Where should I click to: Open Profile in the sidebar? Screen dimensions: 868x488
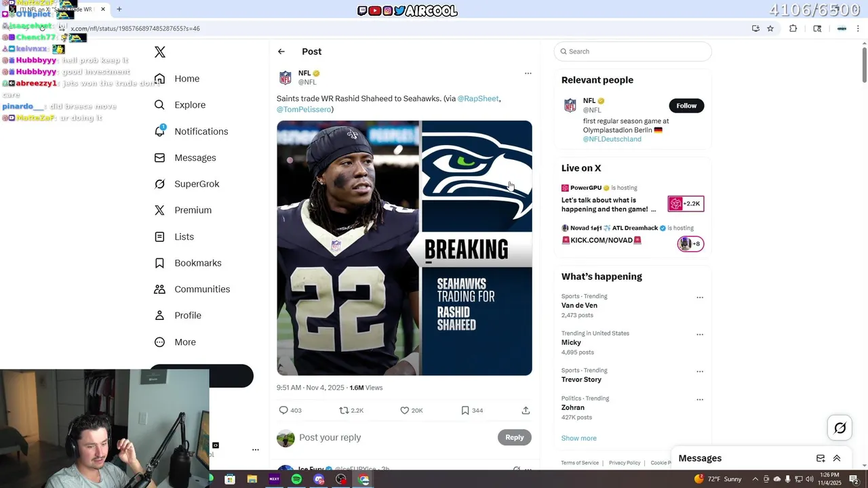tap(177, 315)
